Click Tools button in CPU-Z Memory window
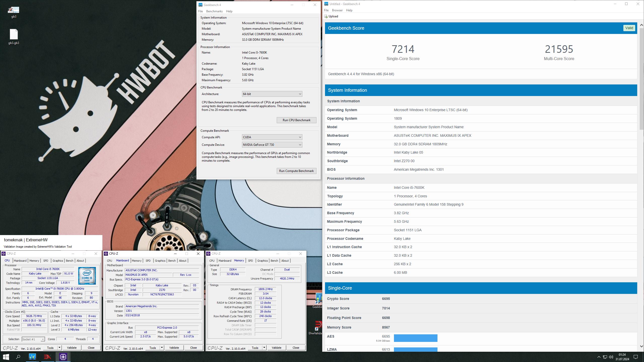Screen dimensions: 644x362 [255, 348]
